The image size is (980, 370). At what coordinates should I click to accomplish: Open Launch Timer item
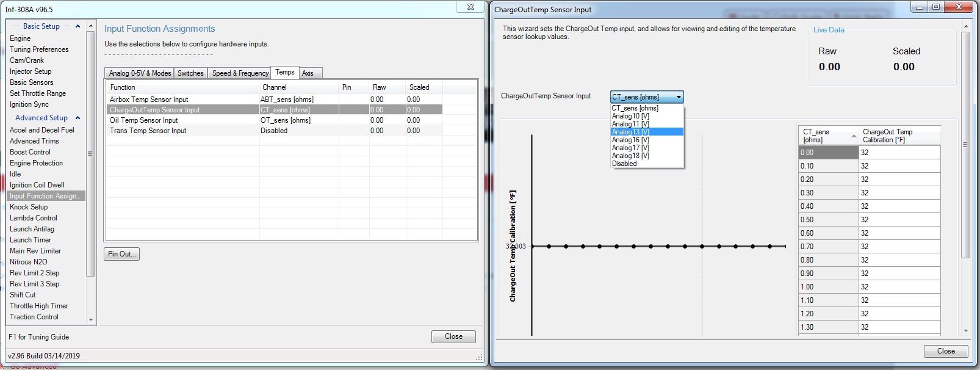31,240
